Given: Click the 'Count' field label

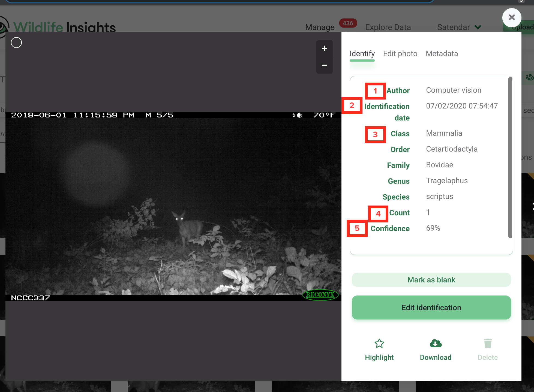Looking at the screenshot, I should point(399,213).
